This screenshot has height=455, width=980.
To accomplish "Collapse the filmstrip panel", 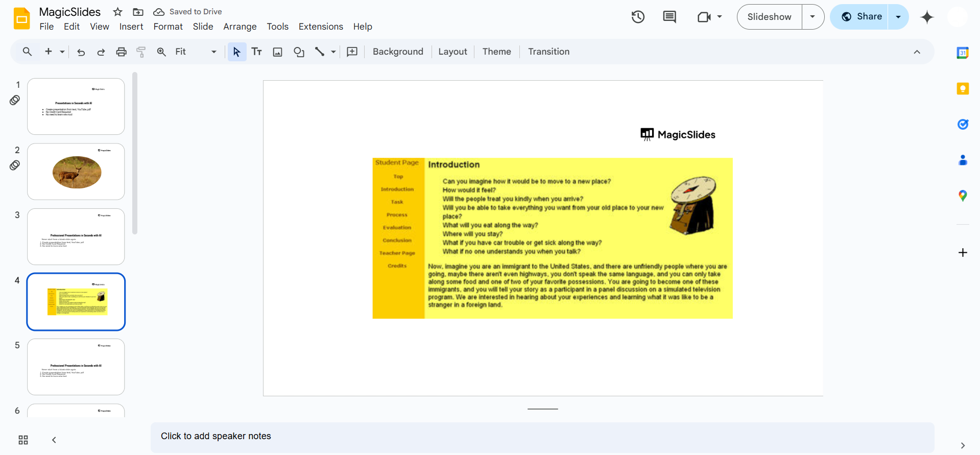I will point(54,440).
